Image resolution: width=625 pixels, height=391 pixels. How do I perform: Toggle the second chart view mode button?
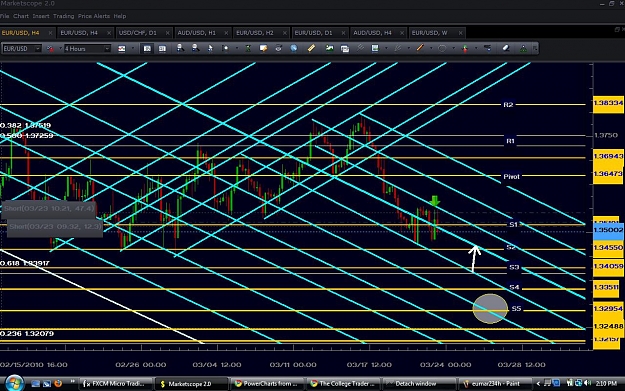coord(162,48)
